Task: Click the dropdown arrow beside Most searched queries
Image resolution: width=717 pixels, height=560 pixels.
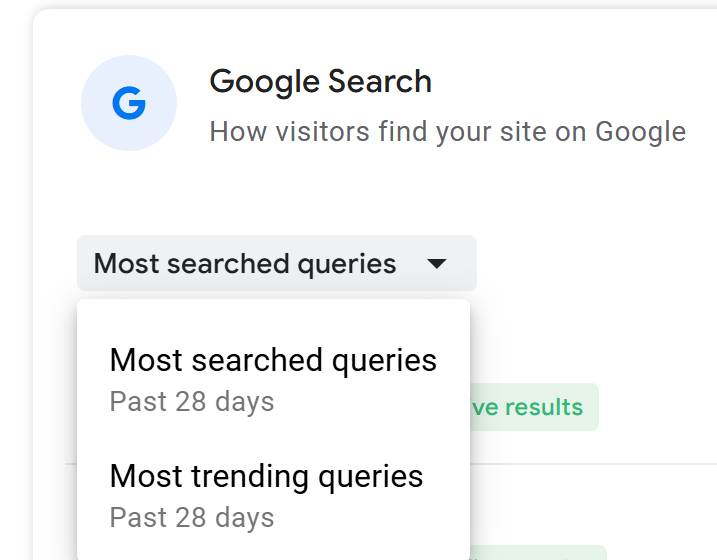Action: tap(436, 264)
